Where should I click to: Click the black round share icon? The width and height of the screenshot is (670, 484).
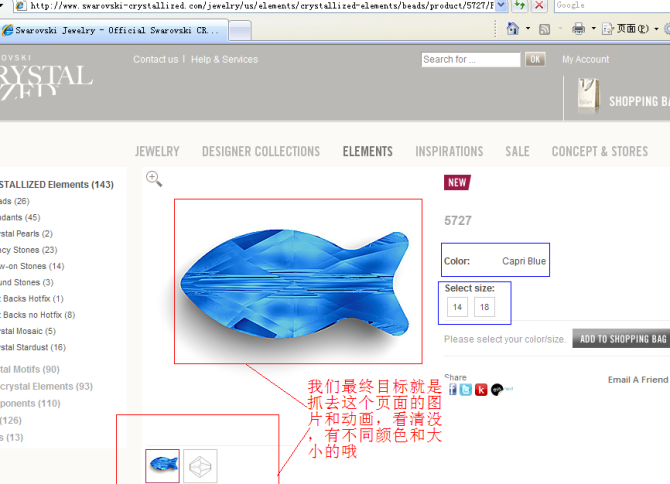(x=497, y=389)
